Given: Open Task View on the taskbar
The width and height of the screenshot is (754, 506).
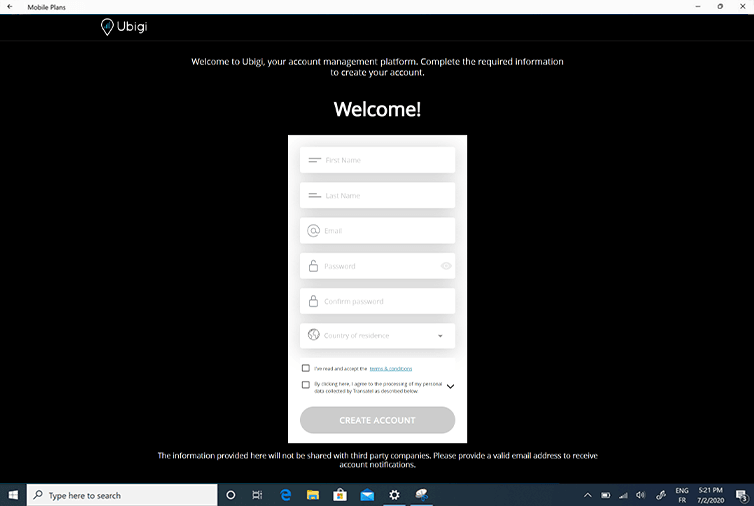Looking at the screenshot, I should click(x=257, y=495).
